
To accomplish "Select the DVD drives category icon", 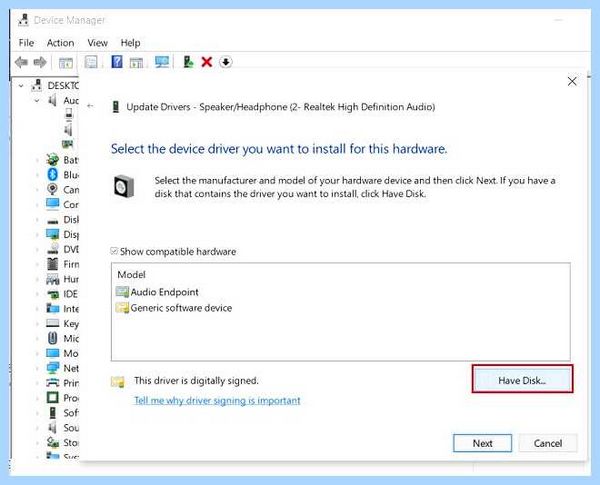I will [52, 249].
